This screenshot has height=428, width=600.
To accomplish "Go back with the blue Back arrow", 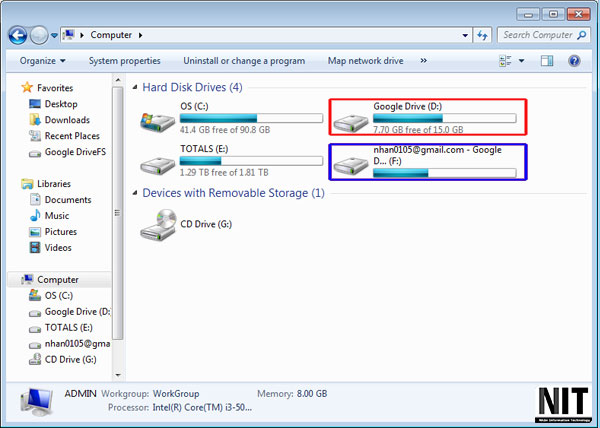I will 18,36.
